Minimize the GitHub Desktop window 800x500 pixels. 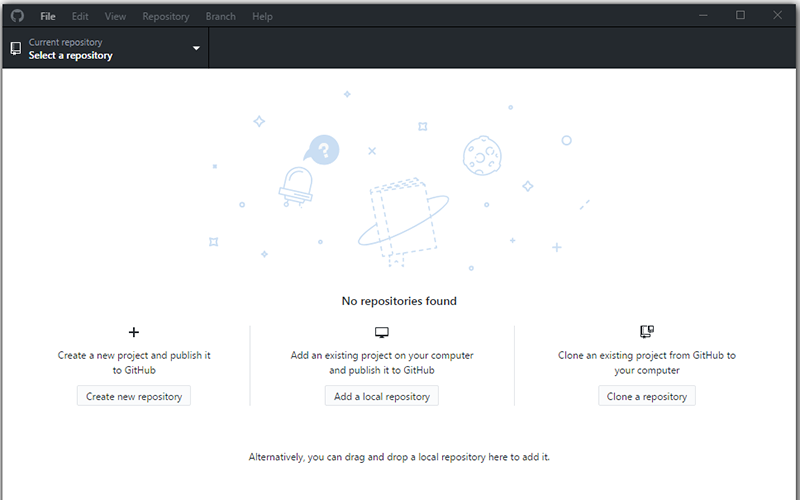pos(703,15)
